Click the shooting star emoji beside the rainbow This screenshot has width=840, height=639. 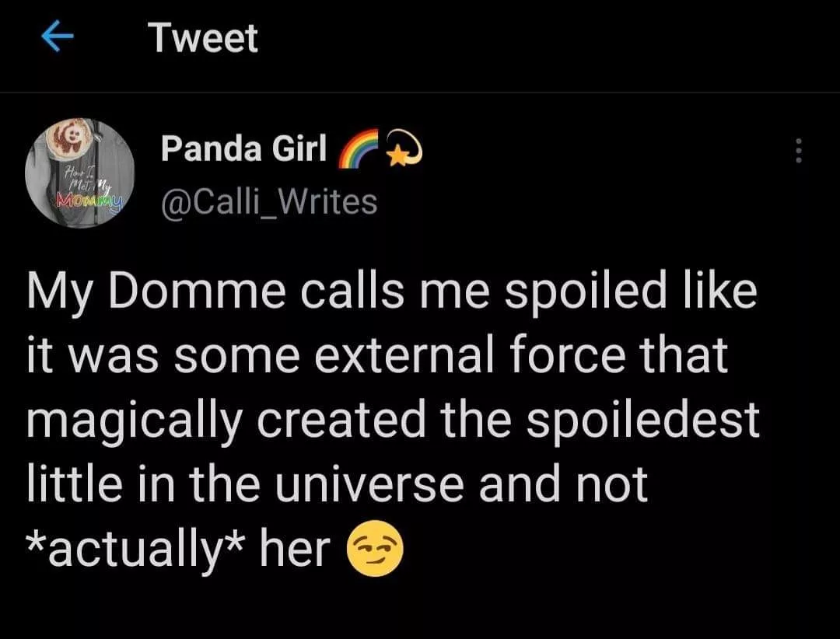pyautogui.click(x=405, y=148)
